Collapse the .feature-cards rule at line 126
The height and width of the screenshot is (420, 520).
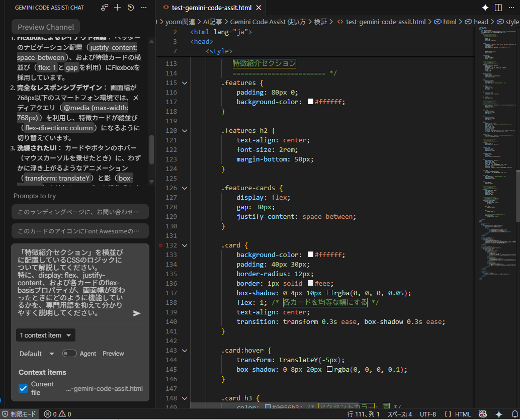coord(185,188)
